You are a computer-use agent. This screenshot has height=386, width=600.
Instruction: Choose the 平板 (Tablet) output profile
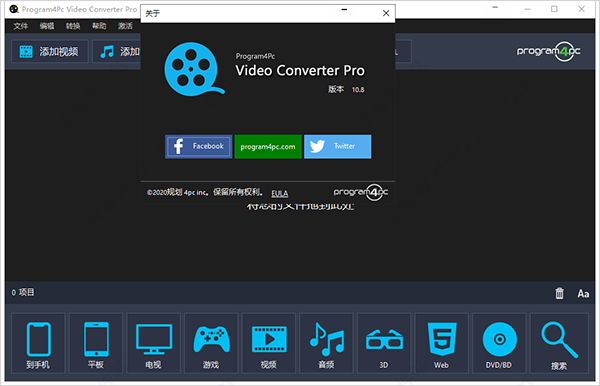click(x=96, y=343)
